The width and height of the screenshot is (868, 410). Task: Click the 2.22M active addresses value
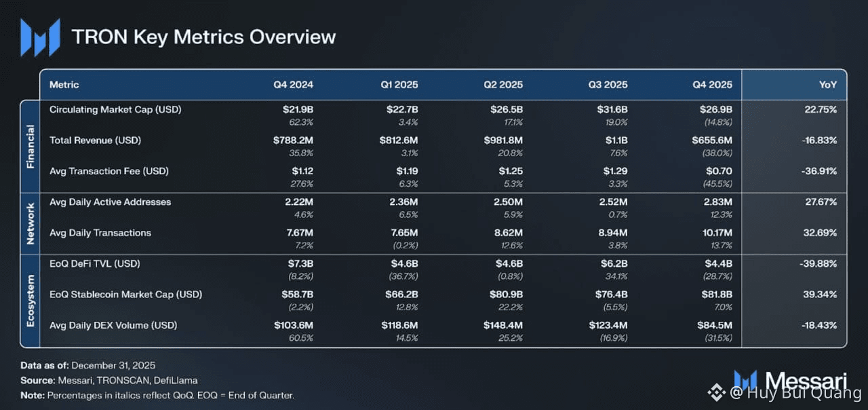pos(298,202)
